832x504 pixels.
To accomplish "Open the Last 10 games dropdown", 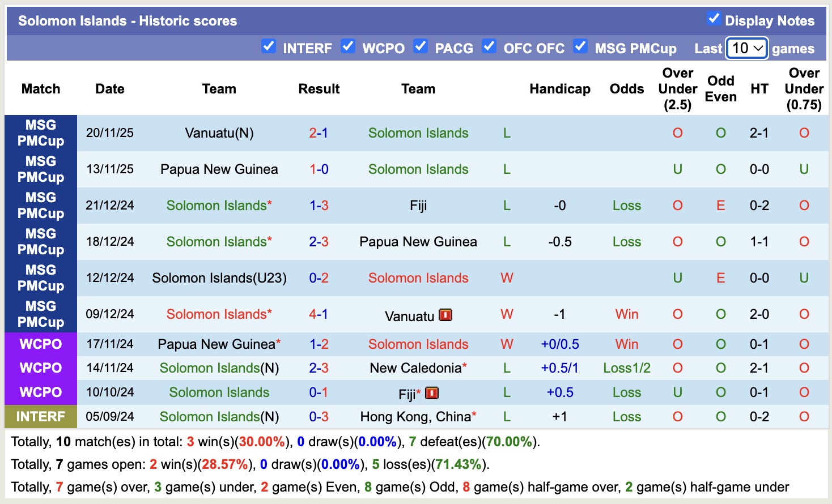I will (747, 48).
